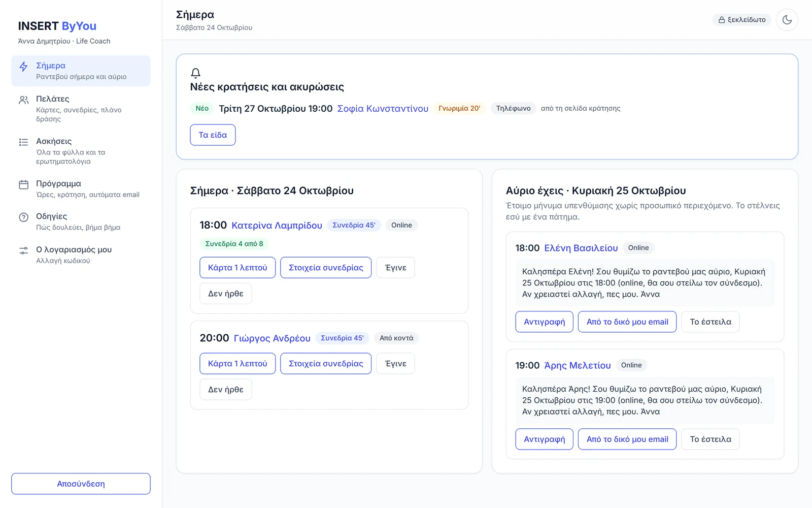Copy the reminder message for Ελένη
This screenshot has height=508, width=812.
[x=545, y=322]
